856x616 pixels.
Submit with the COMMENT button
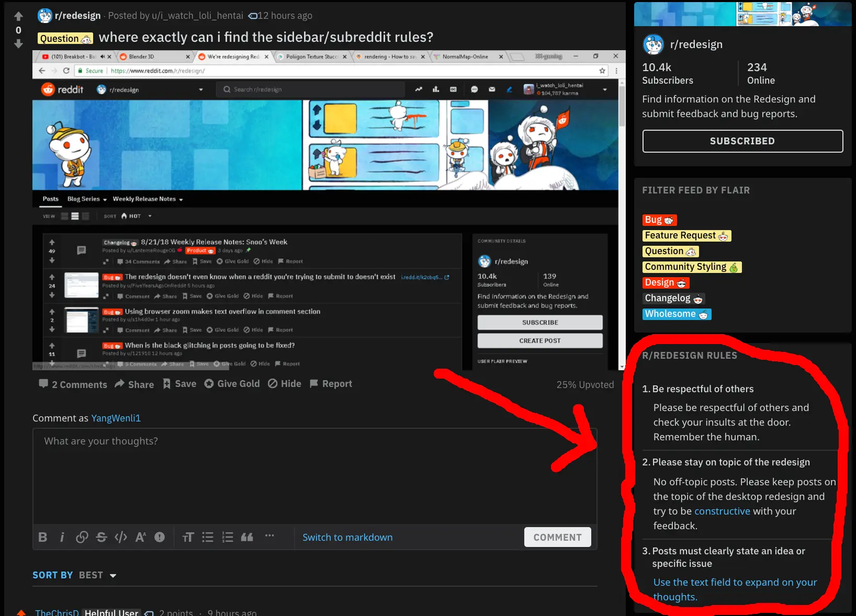click(x=558, y=537)
